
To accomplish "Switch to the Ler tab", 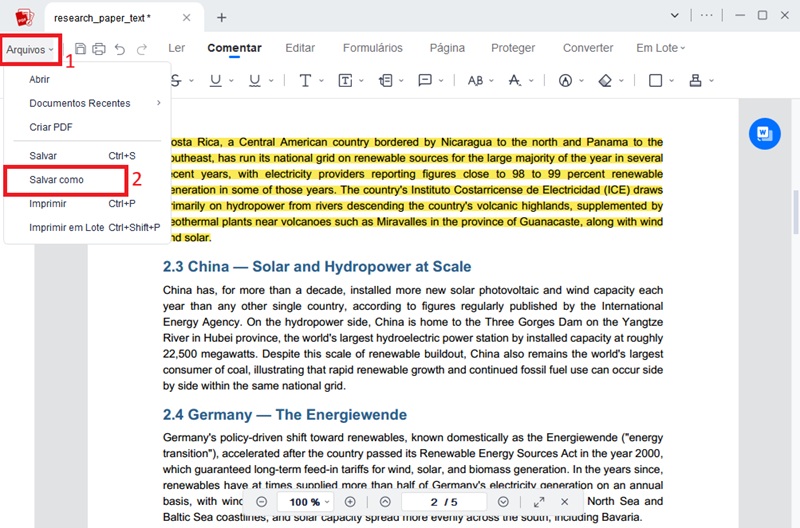I will 177,48.
